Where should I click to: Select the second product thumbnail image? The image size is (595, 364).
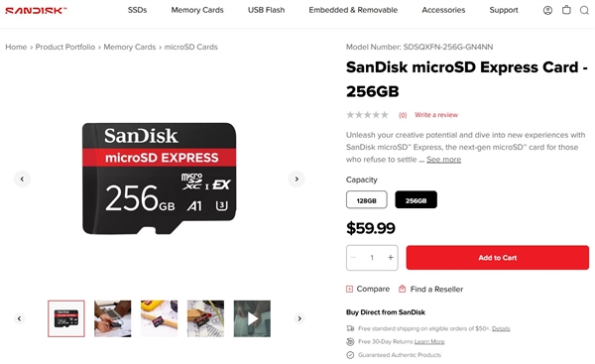click(113, 318)
